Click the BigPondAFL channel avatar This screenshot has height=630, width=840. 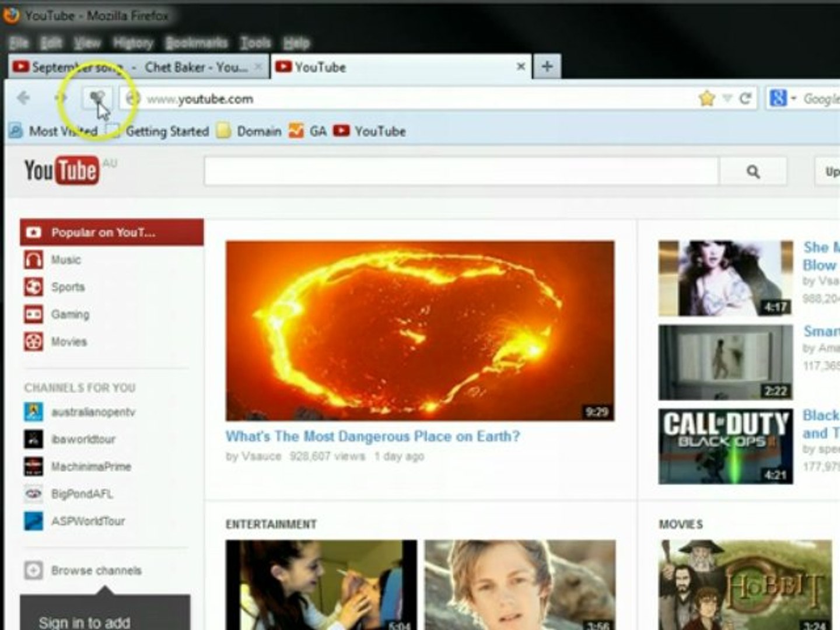pos(33,494)
